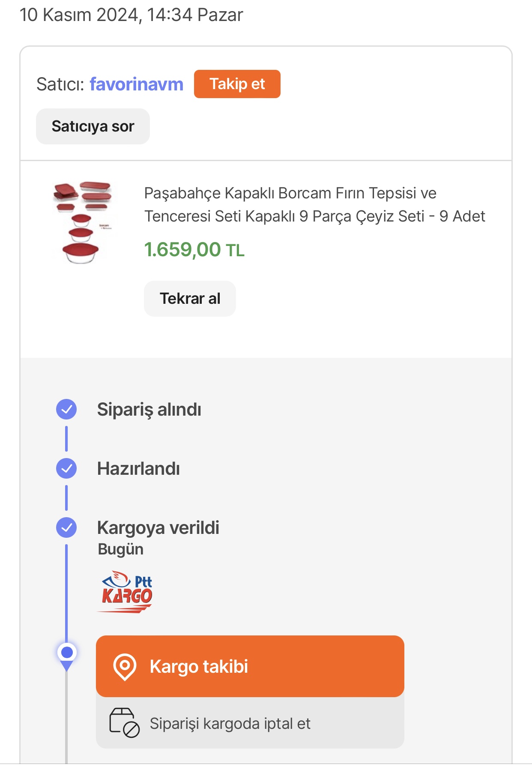Click the Kargoya verildi checkmark icon
532x767 pixels.
tap(66, 528)
